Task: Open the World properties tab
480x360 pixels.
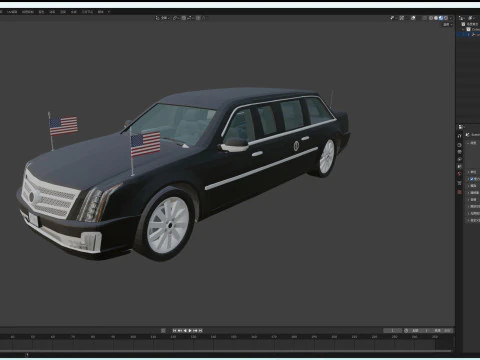Action: 460,173
